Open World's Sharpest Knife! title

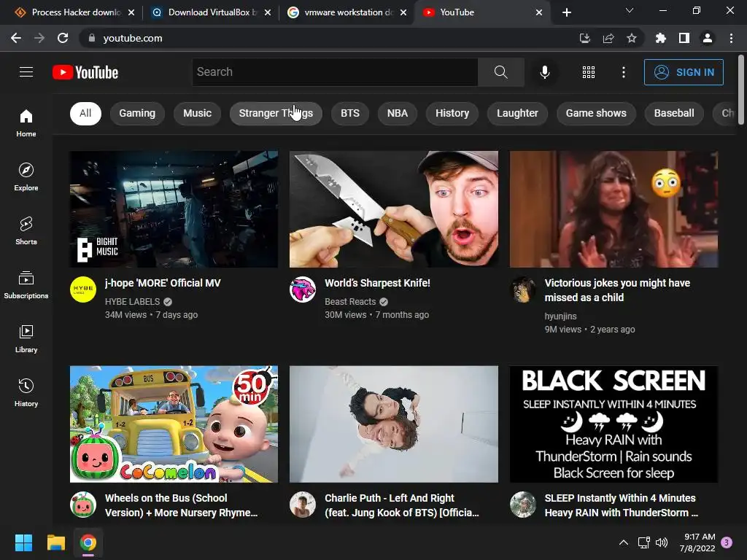point(377,283)
